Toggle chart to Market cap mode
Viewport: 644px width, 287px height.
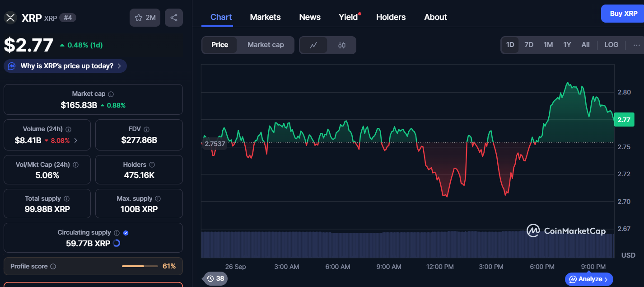click(266, 45)
